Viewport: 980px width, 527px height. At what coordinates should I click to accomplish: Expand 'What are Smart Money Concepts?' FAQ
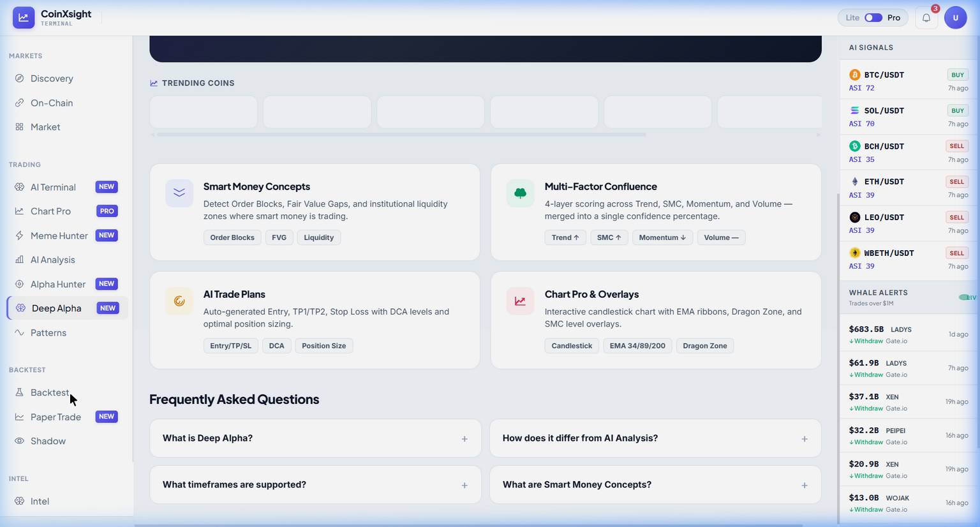655,485
